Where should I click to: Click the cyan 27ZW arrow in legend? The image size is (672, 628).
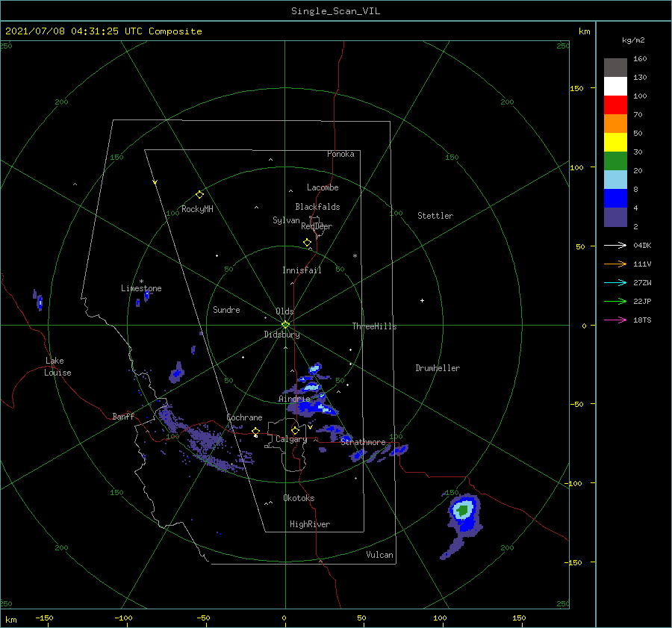(x=615, y=282)
